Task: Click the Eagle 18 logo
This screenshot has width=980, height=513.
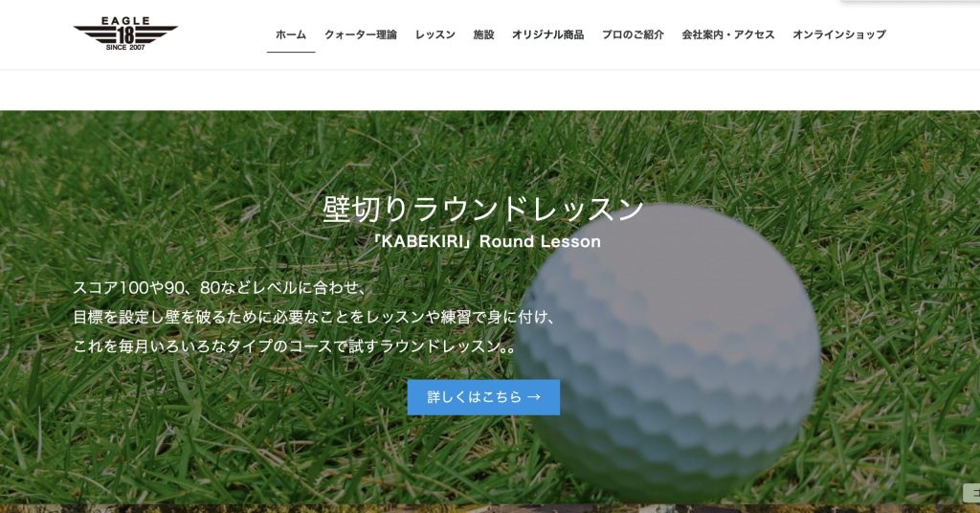Action: pos(125,33)
